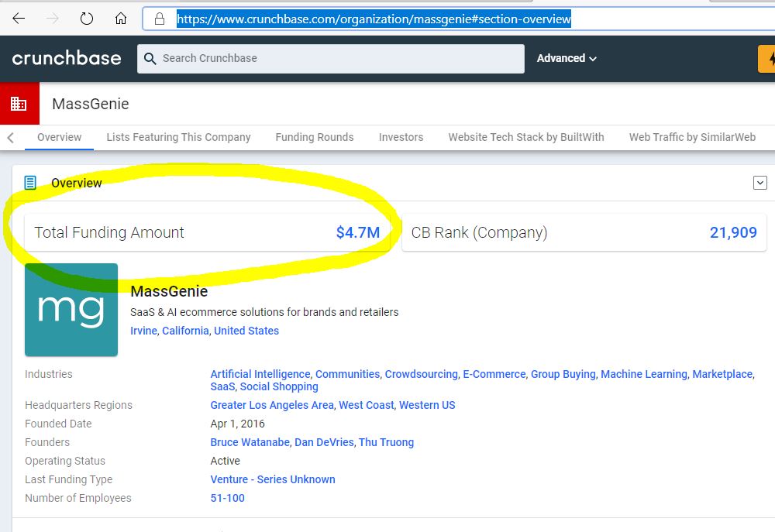Click the browser address bar URL

pos(374,19)
